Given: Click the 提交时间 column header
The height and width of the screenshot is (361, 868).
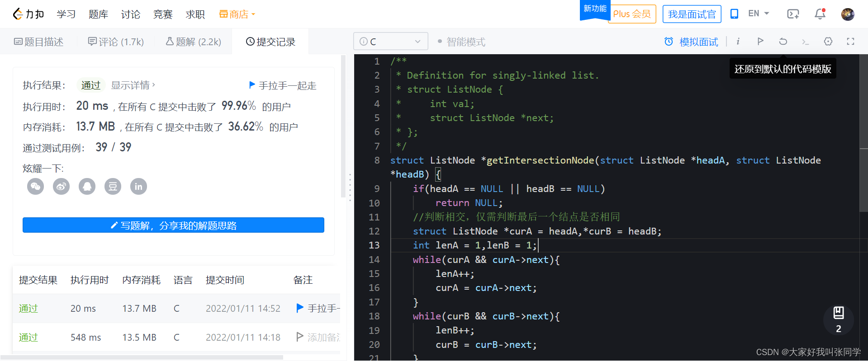Looking at the screenshot, I should (225, 280).
